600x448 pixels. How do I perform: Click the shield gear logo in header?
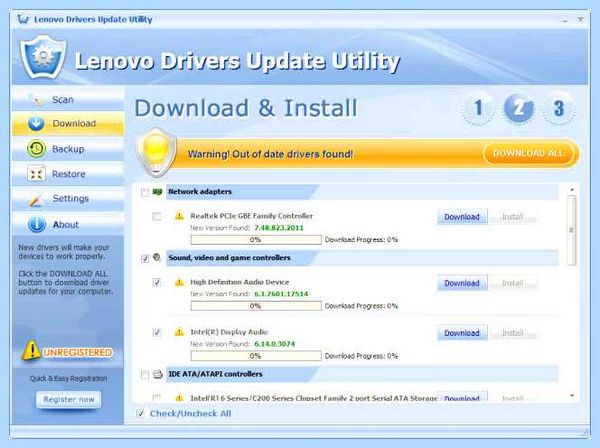(x=43, y=57)
